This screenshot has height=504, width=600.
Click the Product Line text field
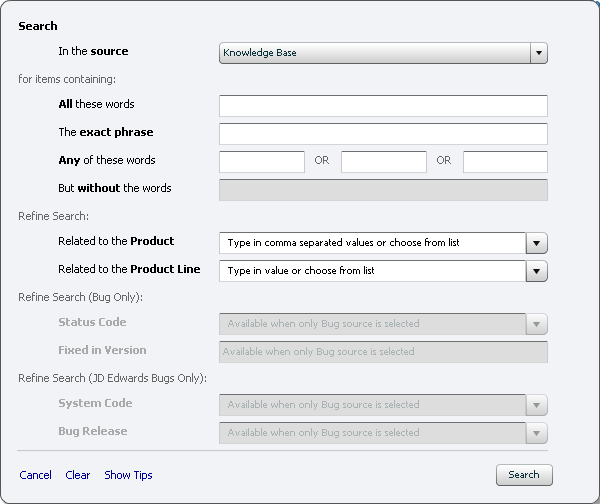coord(372,271)
